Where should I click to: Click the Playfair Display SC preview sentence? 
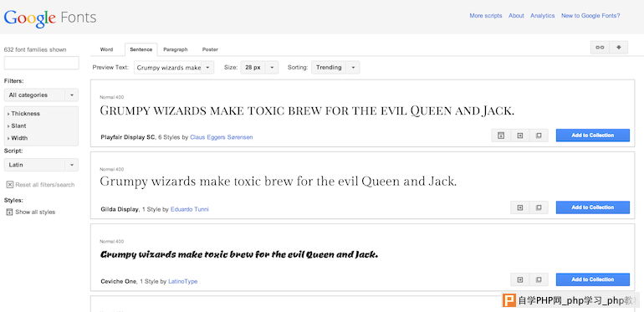pos(307,111)
